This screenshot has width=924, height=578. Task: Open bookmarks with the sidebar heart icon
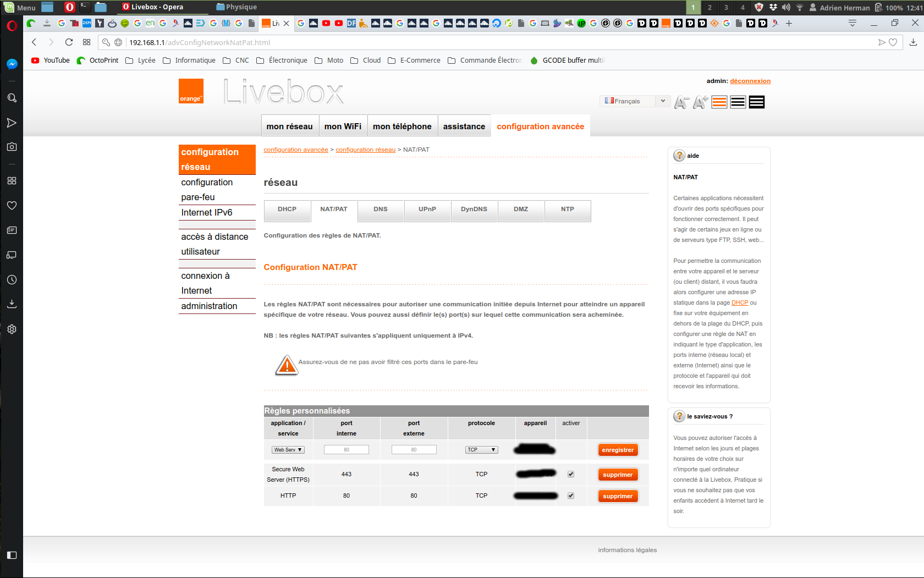(x=12, y=206)
